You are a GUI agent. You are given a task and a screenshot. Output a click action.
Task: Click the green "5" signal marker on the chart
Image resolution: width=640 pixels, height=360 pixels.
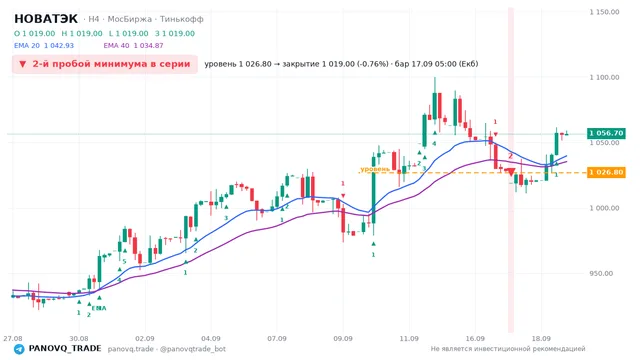click(x=124, y=262)
